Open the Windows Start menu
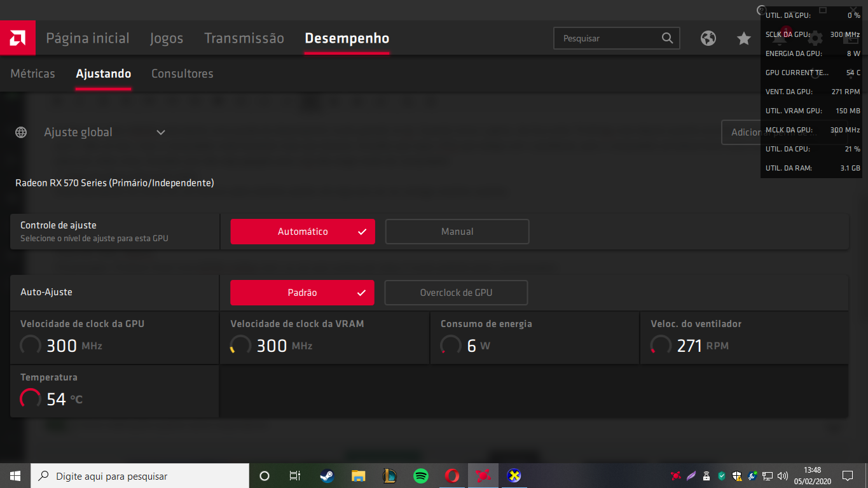The image size is (868, 488). [x=15, y=476]
